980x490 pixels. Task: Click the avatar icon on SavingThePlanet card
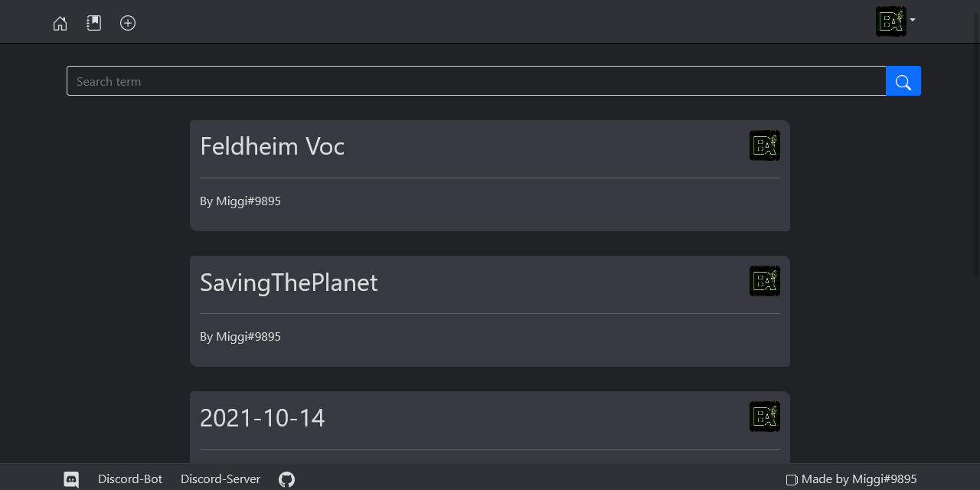(x=764, y=281)
